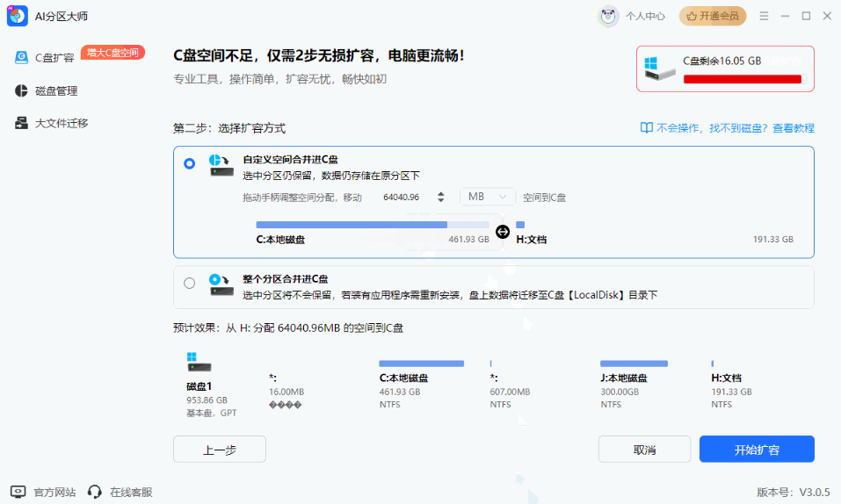Viewport: 841px width, 504px height.
Task: Click the size stepper arrows next to 64040.96
Action: click(441, 197)
